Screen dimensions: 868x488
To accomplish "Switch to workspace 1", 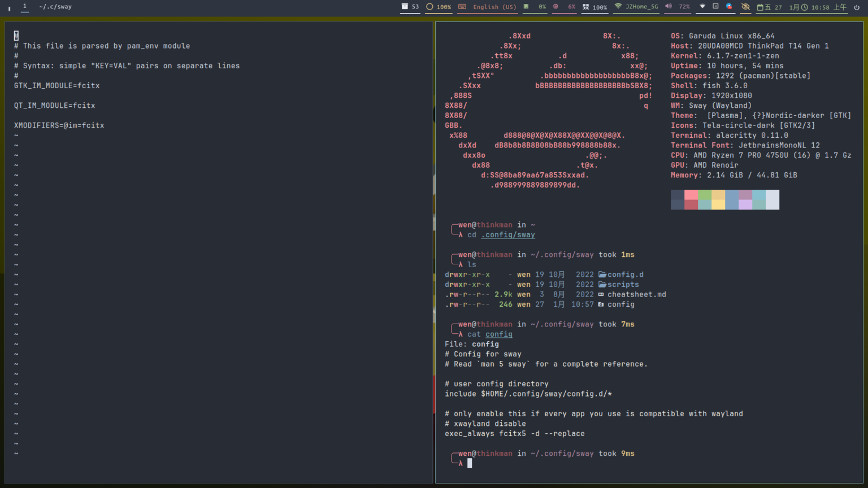I will [x=24, y=6].
